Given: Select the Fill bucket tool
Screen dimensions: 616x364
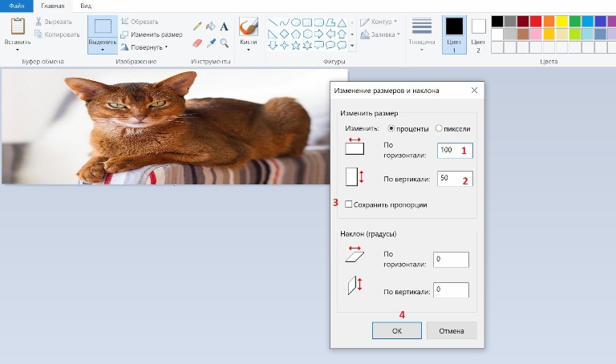Looking at the screenshot, I should click(x=210, y=26).
